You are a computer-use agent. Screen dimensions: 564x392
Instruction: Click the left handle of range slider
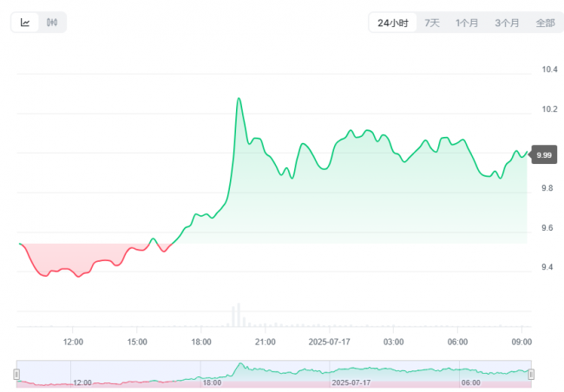16,375
